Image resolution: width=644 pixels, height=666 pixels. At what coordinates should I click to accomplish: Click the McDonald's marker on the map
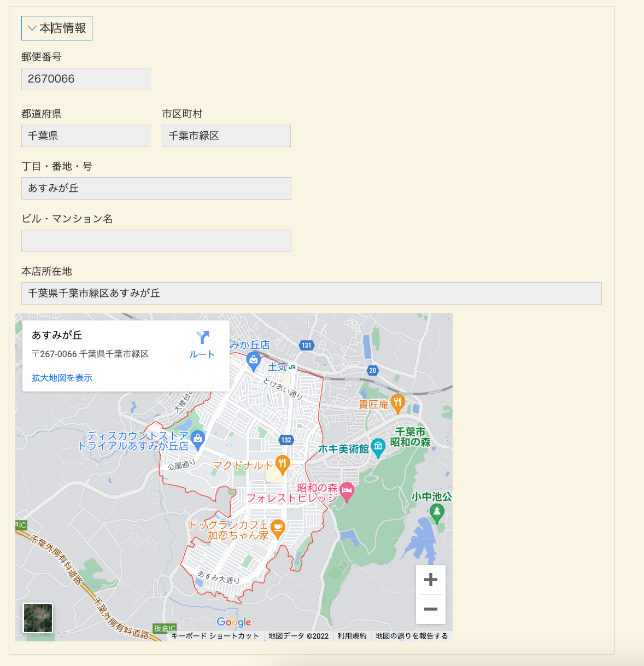click(282, 462)
